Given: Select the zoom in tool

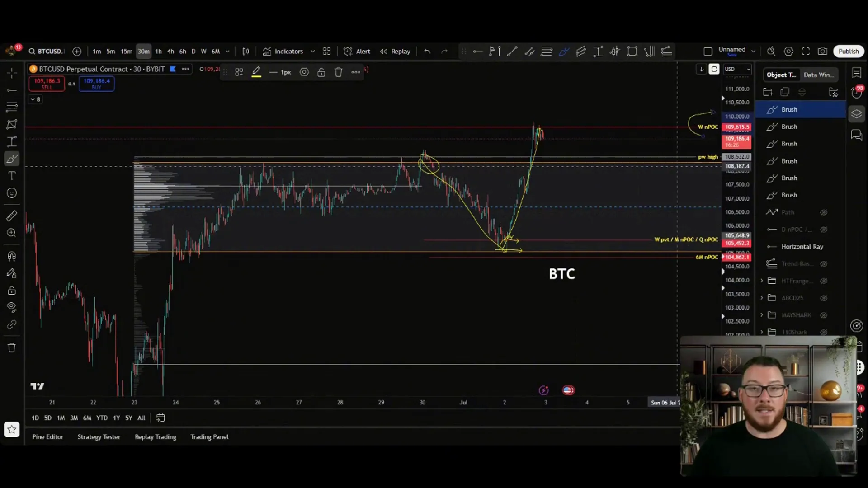Looking at the screenshot, I should [12, 233].
